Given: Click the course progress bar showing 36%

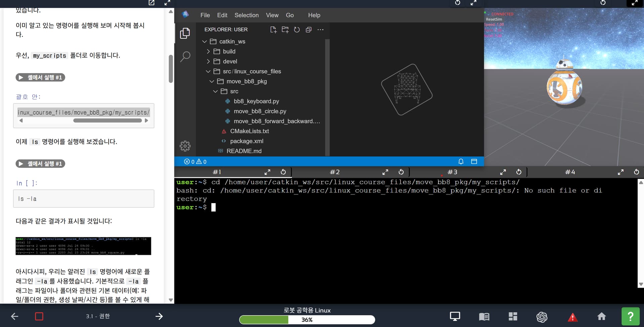Looking at the screenshot, I should pos(307,320).
